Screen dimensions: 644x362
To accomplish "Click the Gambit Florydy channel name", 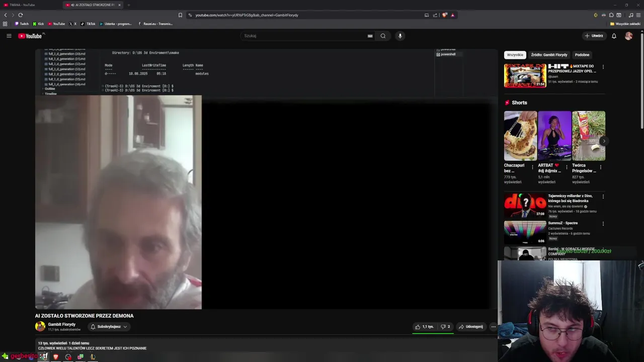I will click(62, 324).
